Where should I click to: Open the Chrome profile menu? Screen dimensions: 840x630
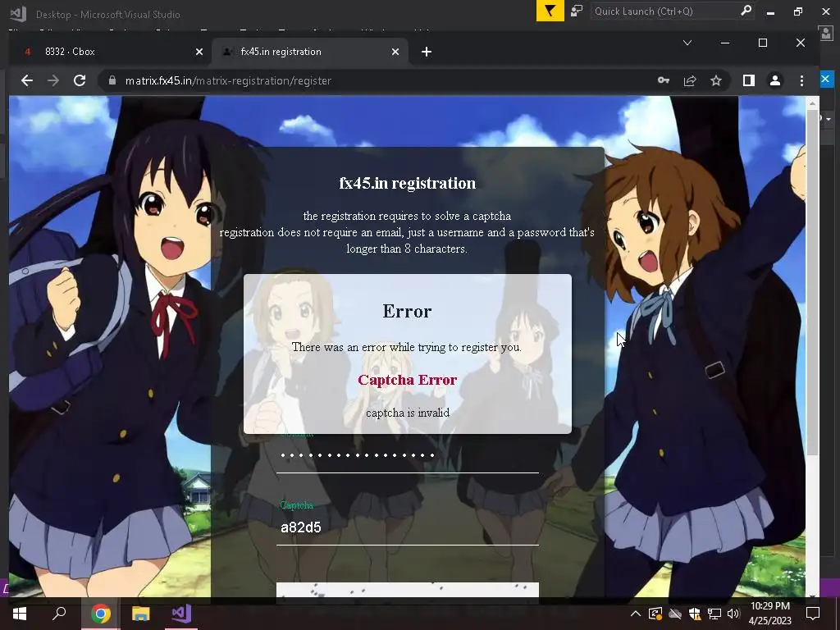[774, 81]
